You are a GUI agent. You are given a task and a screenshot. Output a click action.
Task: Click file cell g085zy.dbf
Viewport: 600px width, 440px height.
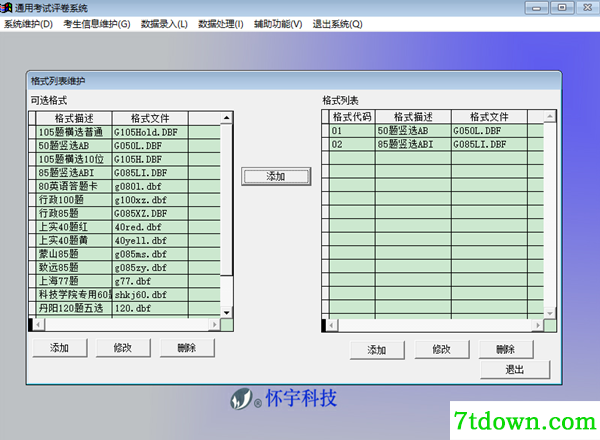tap(150, 267)
